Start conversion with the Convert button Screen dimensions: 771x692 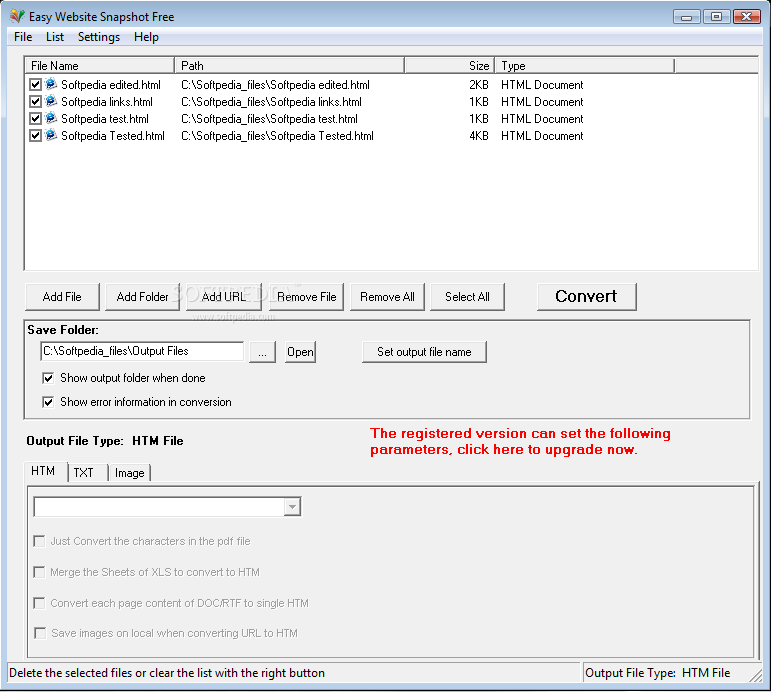pyautogui.click(x=586, y=297)
